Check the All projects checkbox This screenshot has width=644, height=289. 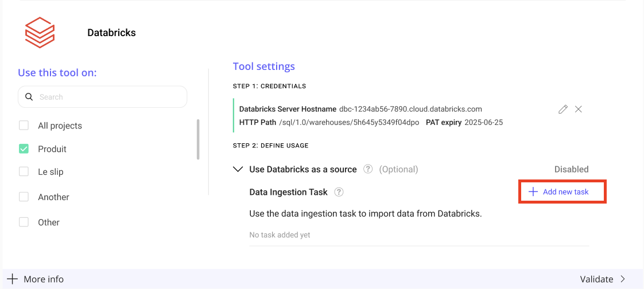point(24,126)
